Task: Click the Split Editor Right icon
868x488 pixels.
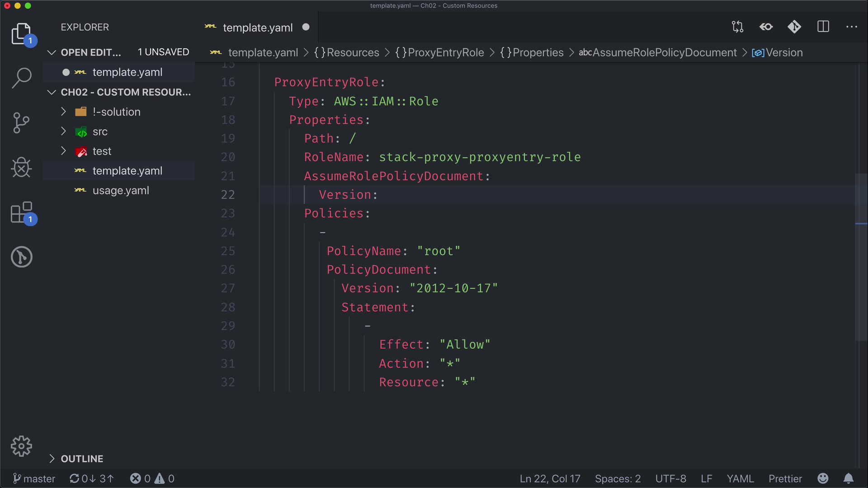Action: pyautogui.click(x=823, y=27)
